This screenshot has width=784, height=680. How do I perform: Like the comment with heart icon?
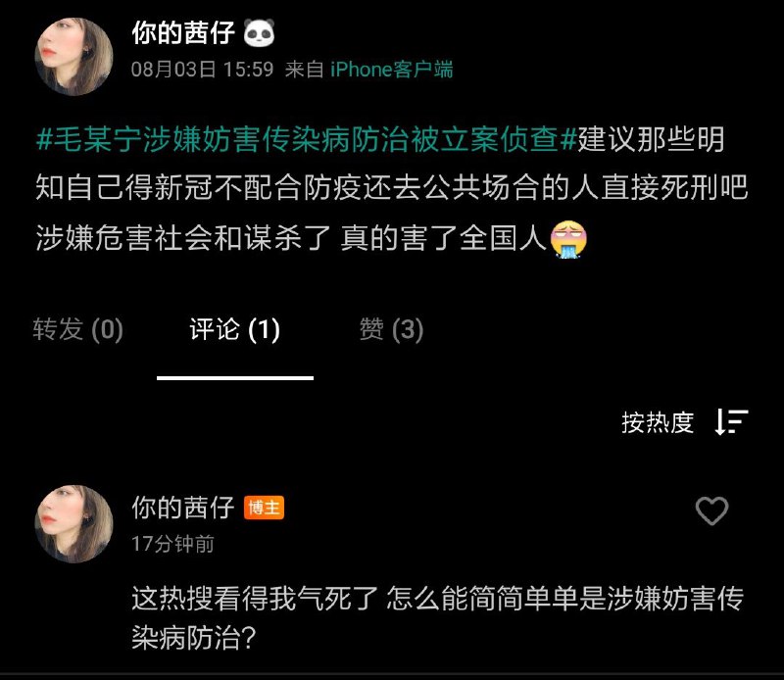pos(712,511)
